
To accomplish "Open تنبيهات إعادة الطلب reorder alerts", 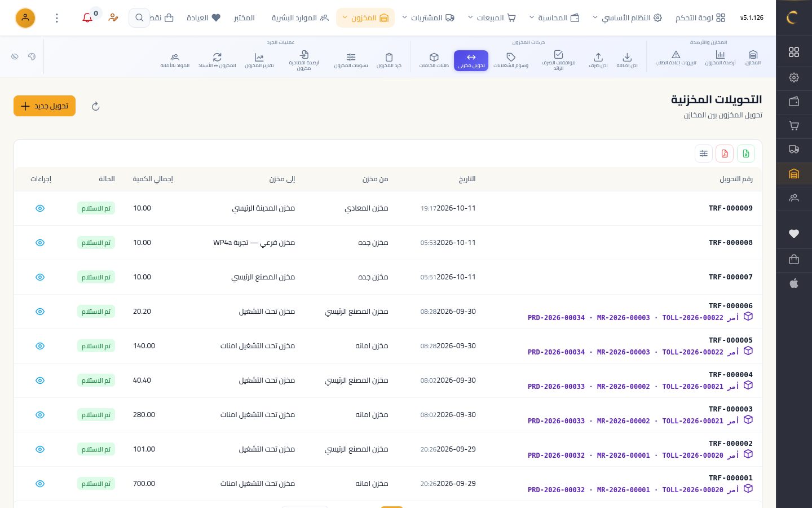I will 676,58.
